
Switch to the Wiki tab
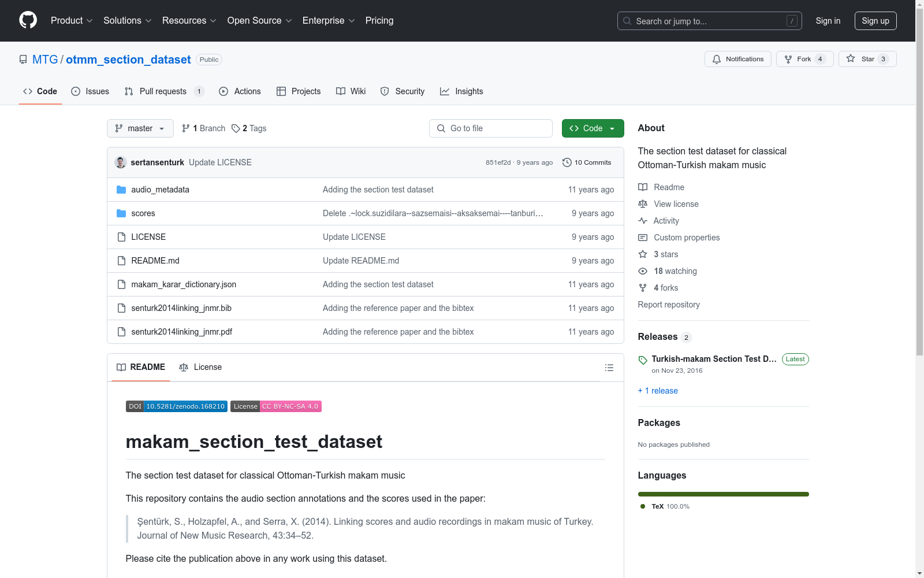point(351,91)
